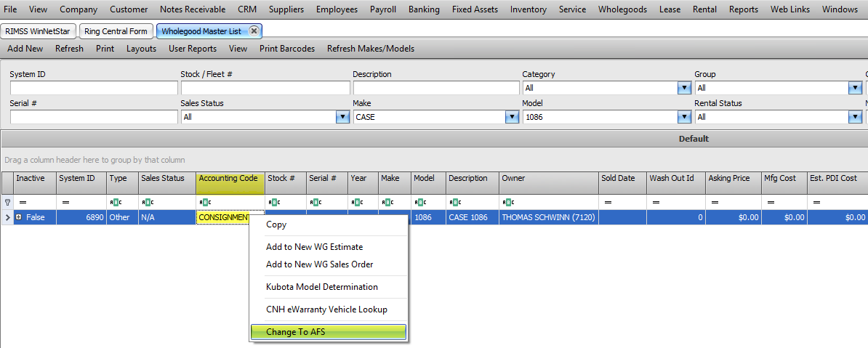Open the Sales Status dropdown
This screenshot has height=348, width=868.
click(343, 117)
